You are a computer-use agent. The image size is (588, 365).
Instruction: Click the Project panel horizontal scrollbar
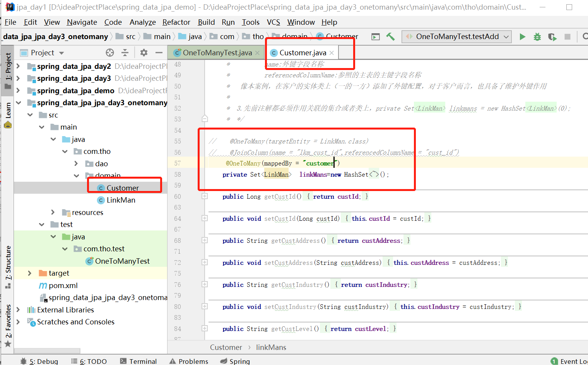tap(47, 351)
